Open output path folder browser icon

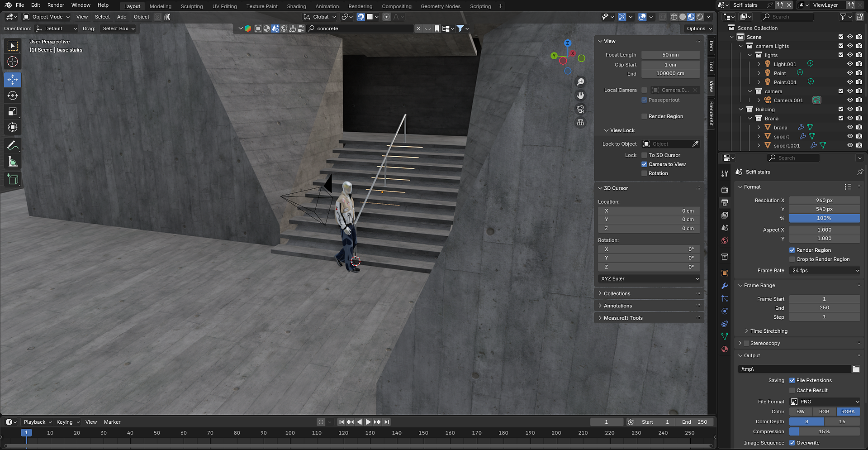point(856,369)
